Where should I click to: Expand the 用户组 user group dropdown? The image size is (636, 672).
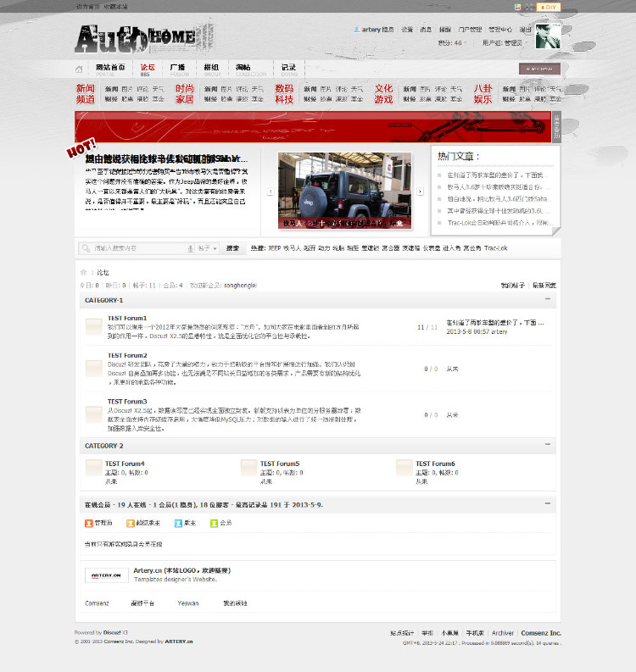pyautogui.click(x=505, y=43)
